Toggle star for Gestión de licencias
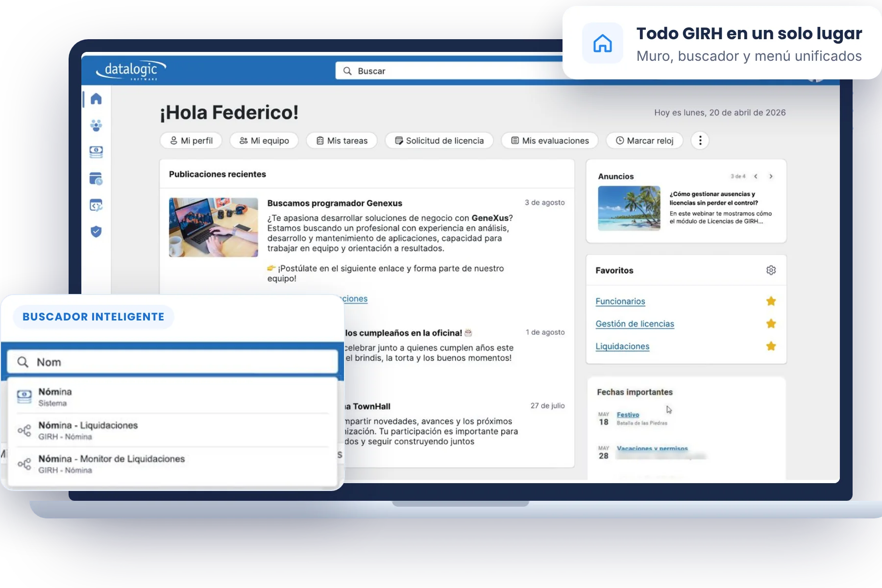Viewport: 882px width, 588px height. (771, 324)
